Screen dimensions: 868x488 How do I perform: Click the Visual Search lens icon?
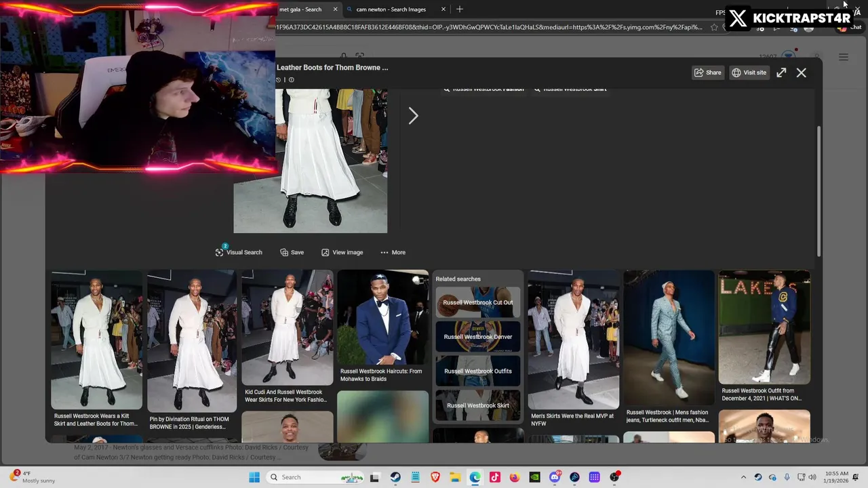(x=219, y=252)
